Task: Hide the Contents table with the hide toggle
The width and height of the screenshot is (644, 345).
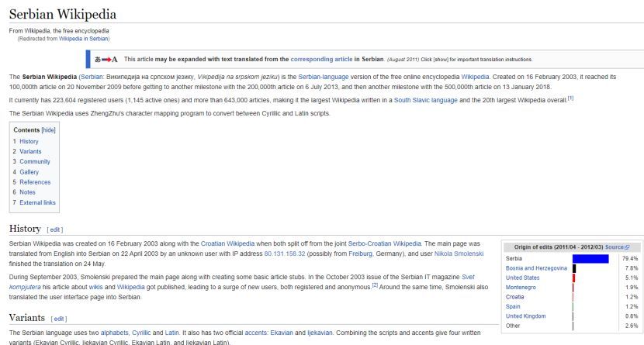Action: point(49,130)
